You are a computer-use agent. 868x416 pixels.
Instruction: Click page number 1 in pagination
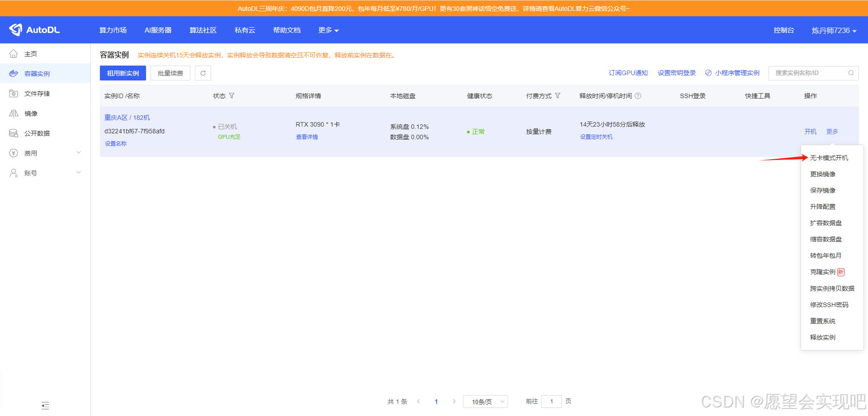436,402
